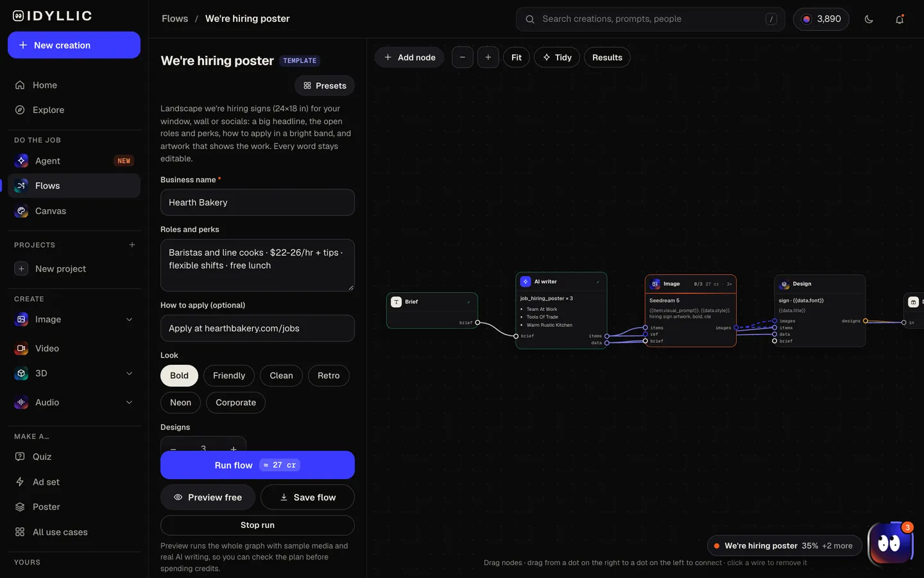The image size is (924, 578).
Task: Open the Ad set maker item
Action: click(74, 482)
